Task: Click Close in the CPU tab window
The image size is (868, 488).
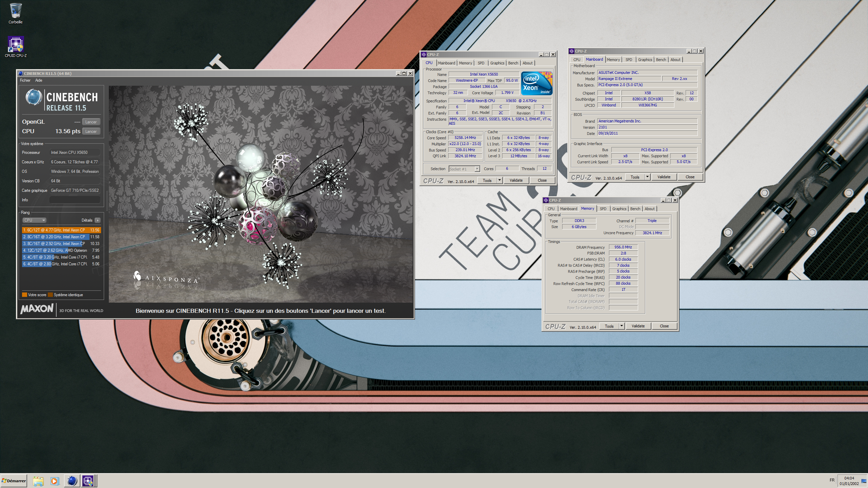Action: point(542,181)
